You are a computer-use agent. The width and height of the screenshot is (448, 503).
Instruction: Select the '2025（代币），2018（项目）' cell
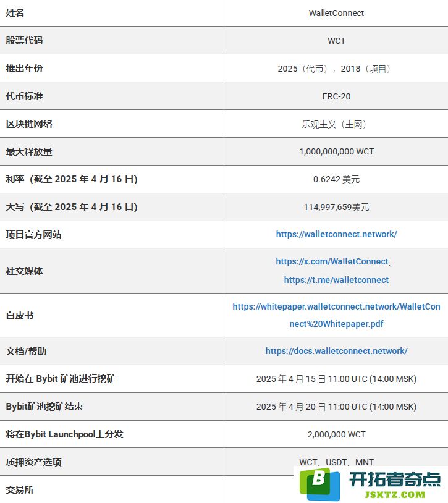point(336,69)
